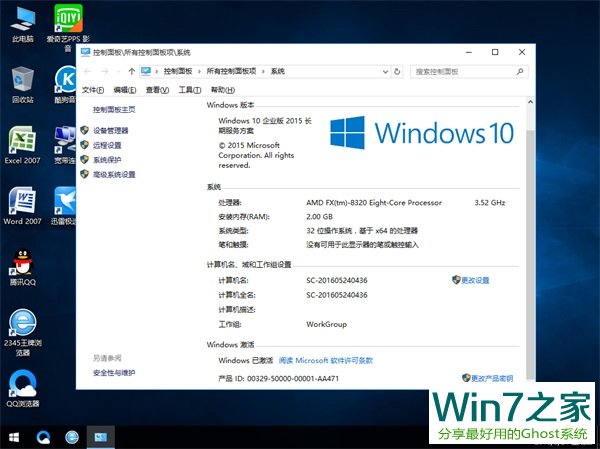The image size is (600, 449).
Task: Click the 更改设置 link
Action: (x=475, y=280)
